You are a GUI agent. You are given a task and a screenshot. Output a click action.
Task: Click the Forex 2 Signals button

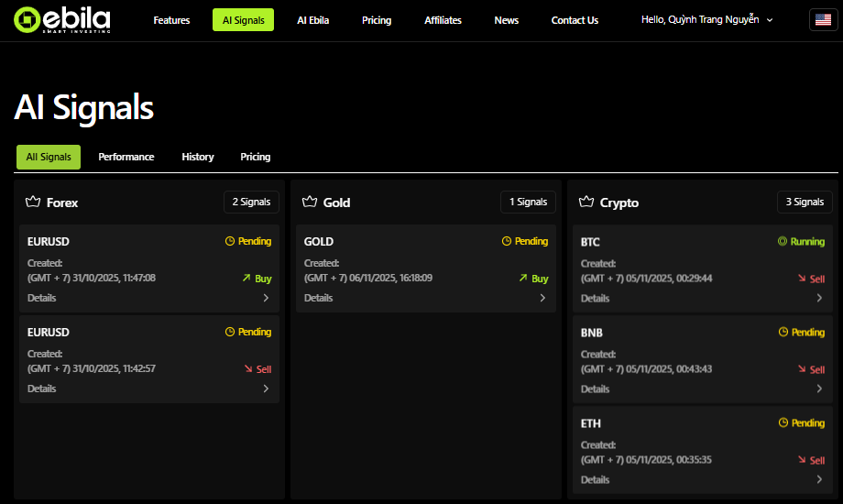[251, 203]
